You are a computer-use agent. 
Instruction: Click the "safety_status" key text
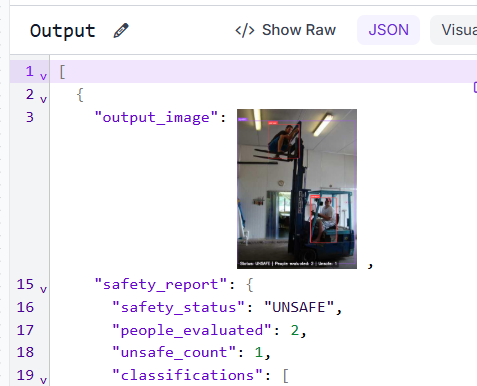click(x=179, y=307)
